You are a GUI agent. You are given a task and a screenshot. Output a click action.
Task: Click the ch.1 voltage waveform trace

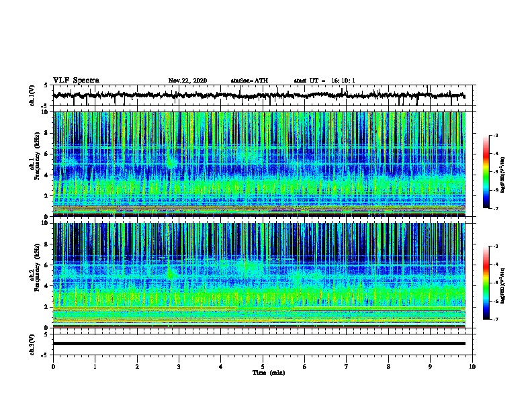(x=259, y=95)
